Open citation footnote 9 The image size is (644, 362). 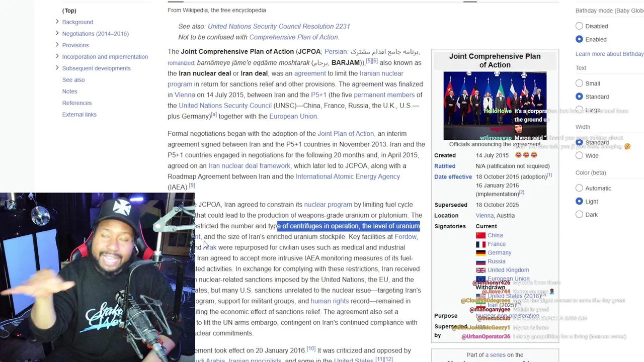[192, 186]
